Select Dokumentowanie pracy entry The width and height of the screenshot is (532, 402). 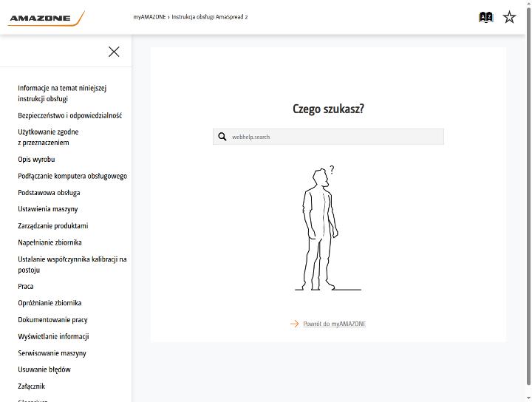(52, 320)
